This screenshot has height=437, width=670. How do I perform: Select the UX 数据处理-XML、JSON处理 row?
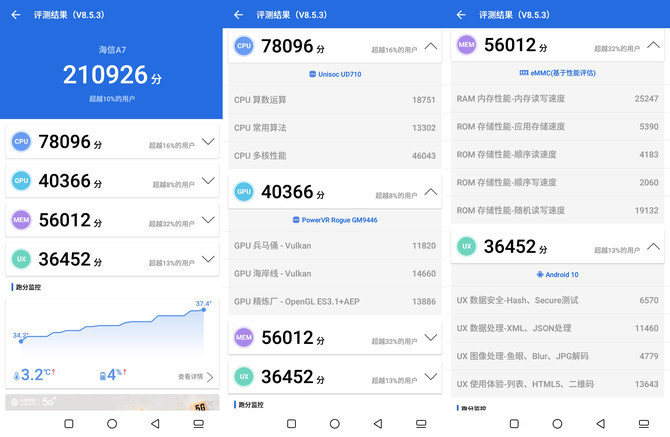557,328
